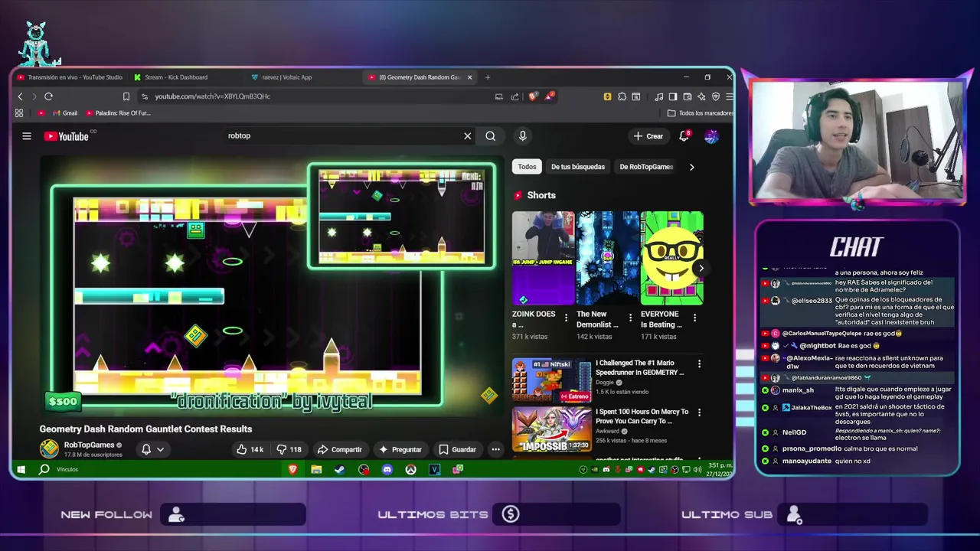Like the video with 14 k
This screenshot has width=980, height=551.
coord(250,449)
